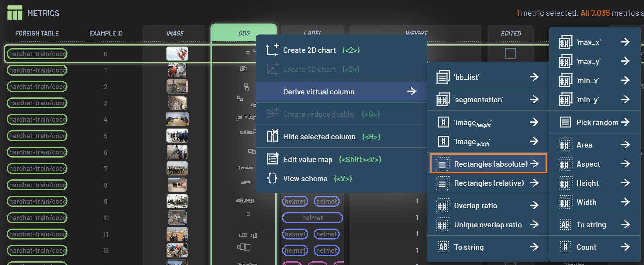Click the hardhat-train/coco link in row 3
The image size is (644, 265).
tap(37, 103)
